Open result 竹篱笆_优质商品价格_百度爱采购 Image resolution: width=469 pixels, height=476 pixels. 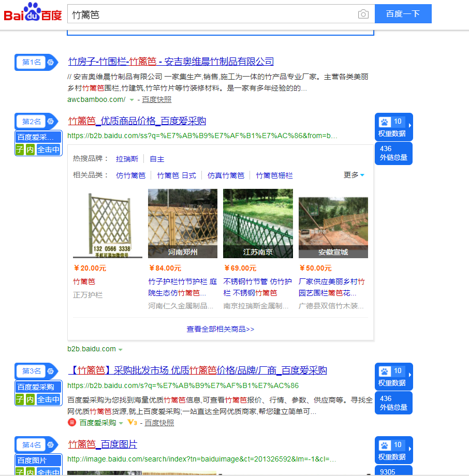click(137, 121)
